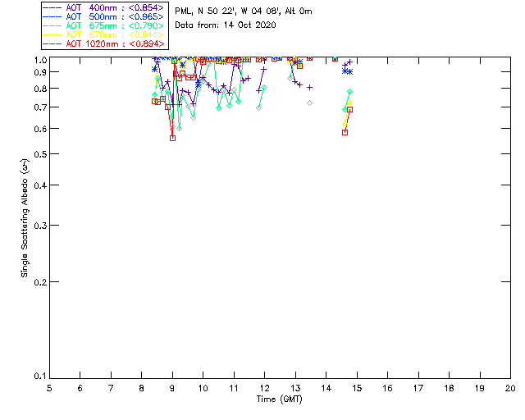Select the lowest red square marker near 14.6 GMT
525x420 pixels.
345,132
